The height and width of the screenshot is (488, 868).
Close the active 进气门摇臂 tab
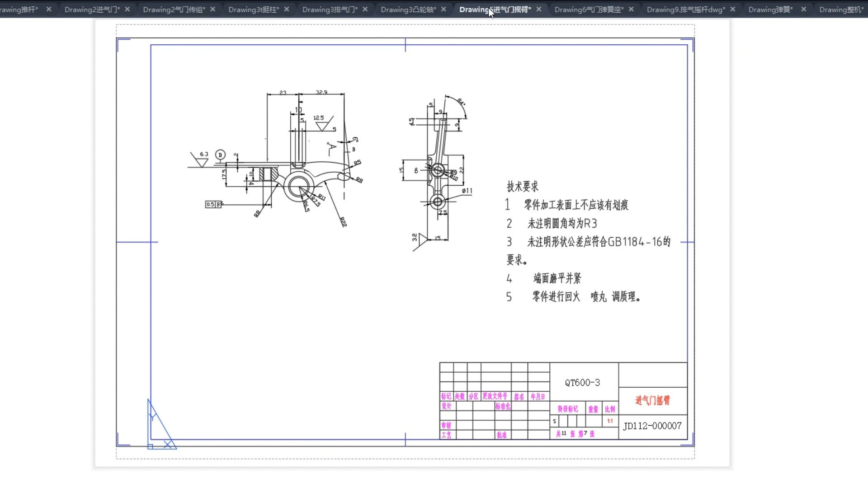click(539, 9)
